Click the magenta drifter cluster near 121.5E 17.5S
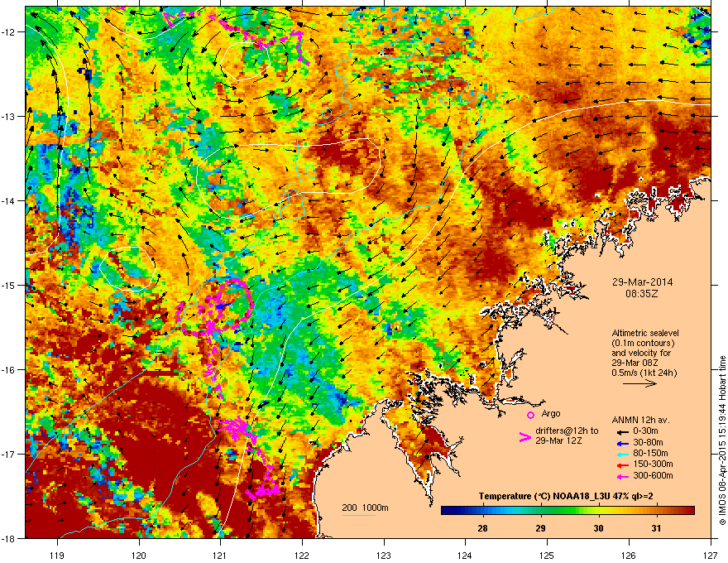Image resolution: width=728 pixels, height=563 pixels. click(264, 490)
